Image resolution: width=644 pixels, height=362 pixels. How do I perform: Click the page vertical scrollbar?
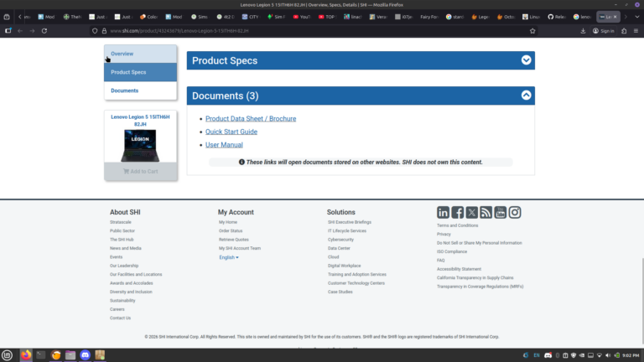642,302
